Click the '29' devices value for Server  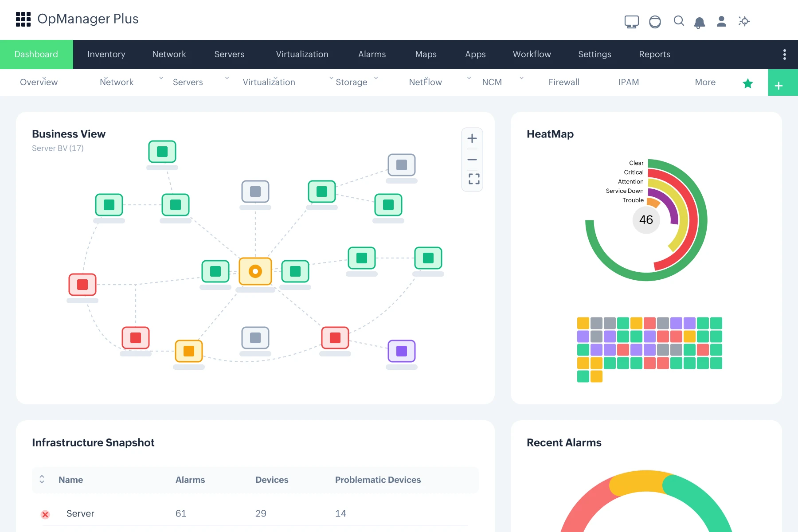[x=261, y=513]
